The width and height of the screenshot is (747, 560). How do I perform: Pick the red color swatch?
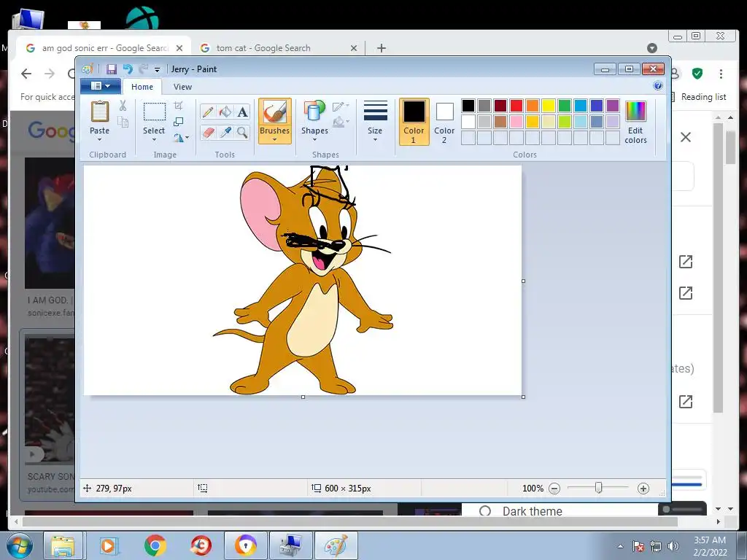[516, 106]
